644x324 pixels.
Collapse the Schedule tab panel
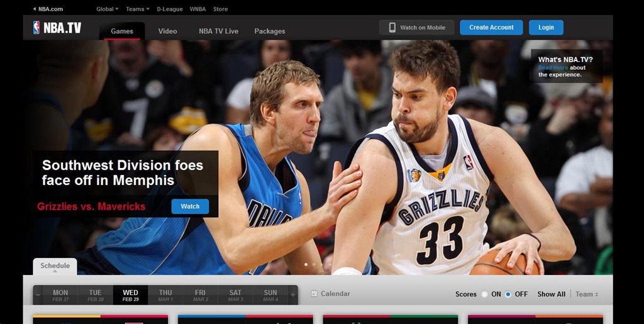click(x=55, y=266)
